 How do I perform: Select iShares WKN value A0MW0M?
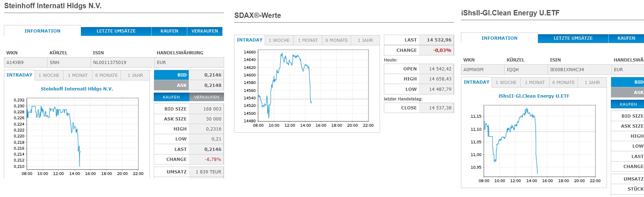473,69
